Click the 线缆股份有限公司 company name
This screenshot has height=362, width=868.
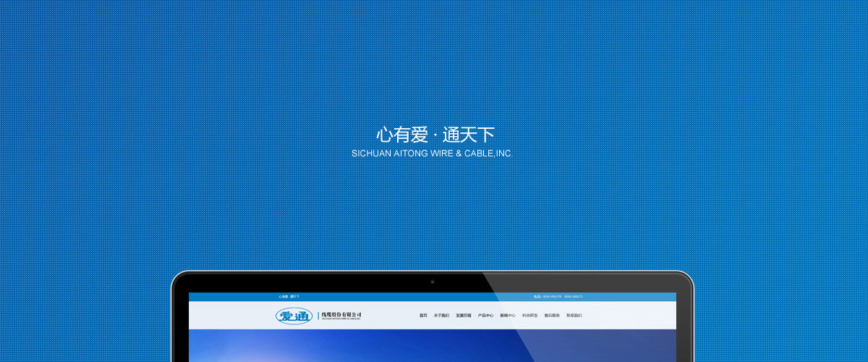(341, 315)
